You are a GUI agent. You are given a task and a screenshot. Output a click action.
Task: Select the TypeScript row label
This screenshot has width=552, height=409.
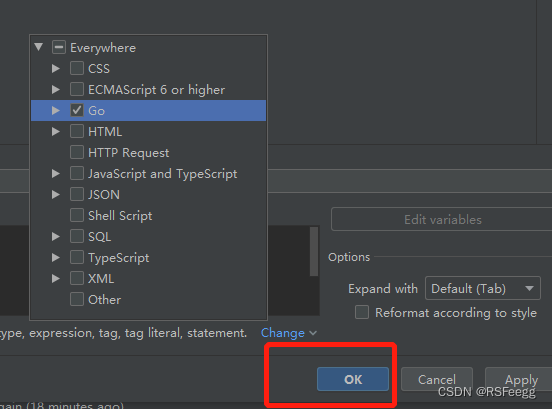[119, 258]
